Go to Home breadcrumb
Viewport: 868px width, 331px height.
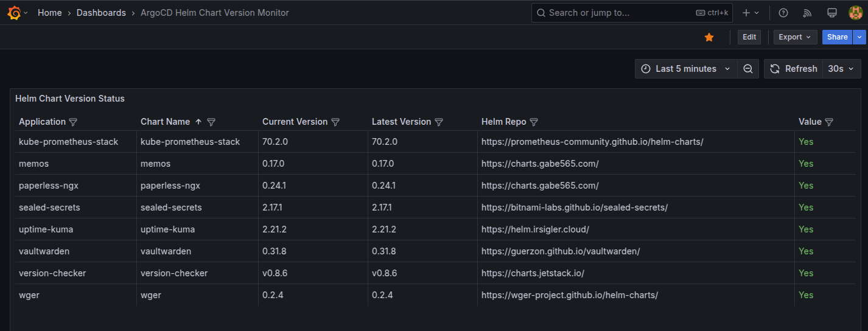pos(50,13)
